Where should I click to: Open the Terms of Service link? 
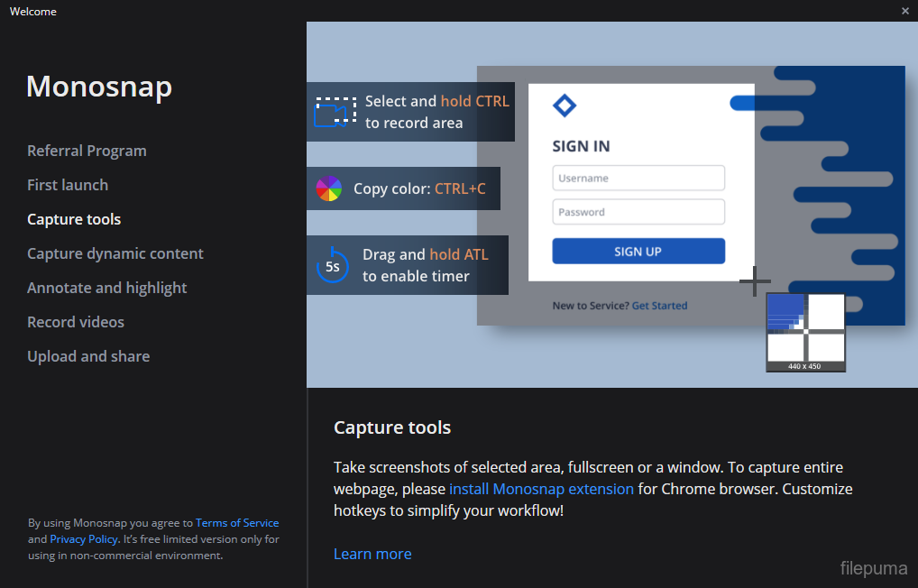click(x=237, y=523)
